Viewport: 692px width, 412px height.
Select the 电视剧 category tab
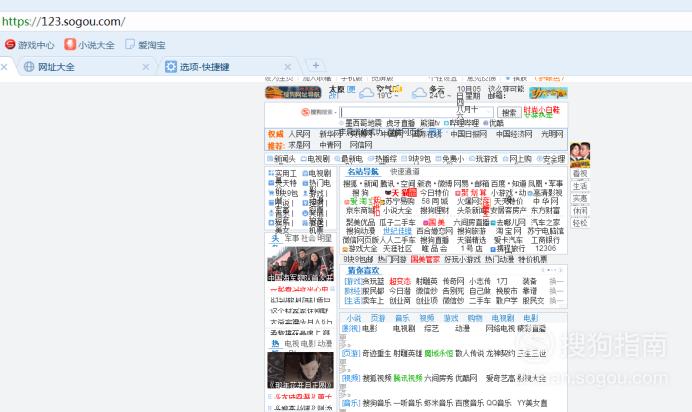[x=503, y=318]
